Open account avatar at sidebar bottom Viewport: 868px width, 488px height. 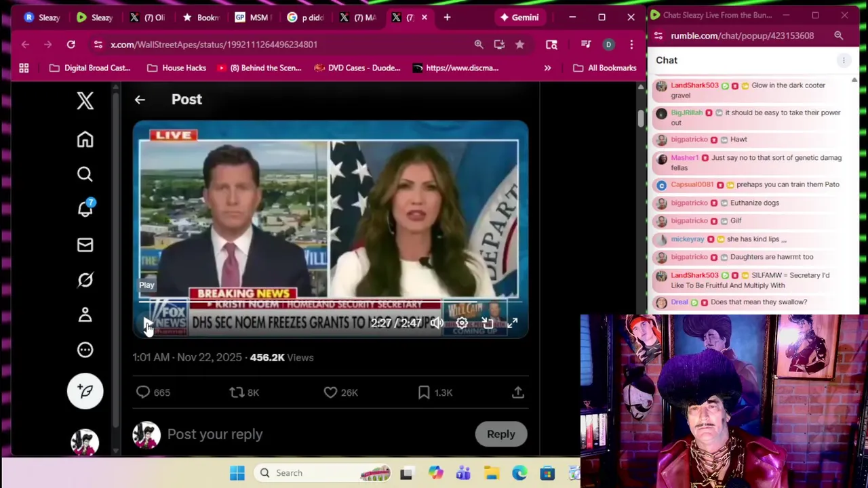[85, 442]
